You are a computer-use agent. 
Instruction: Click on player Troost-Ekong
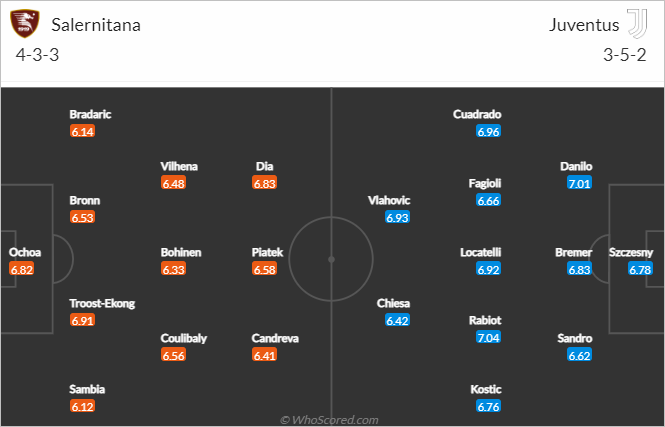[102, 304]
